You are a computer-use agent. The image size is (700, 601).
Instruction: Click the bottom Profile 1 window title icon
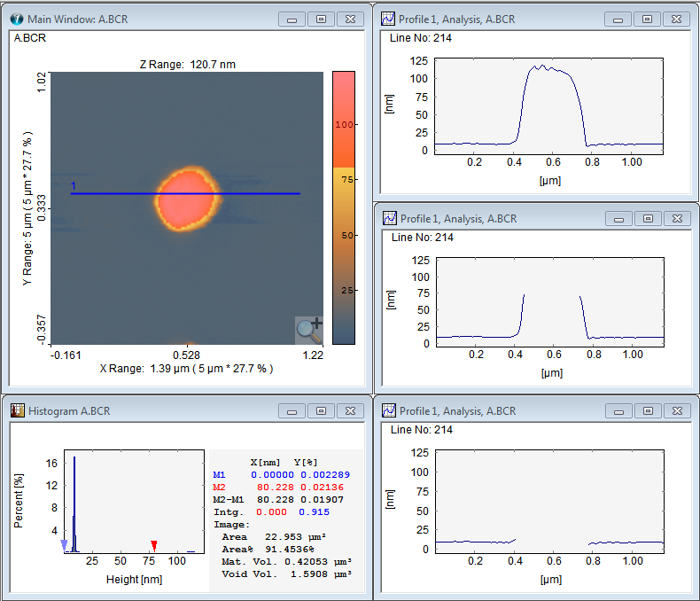coord(389,410)
